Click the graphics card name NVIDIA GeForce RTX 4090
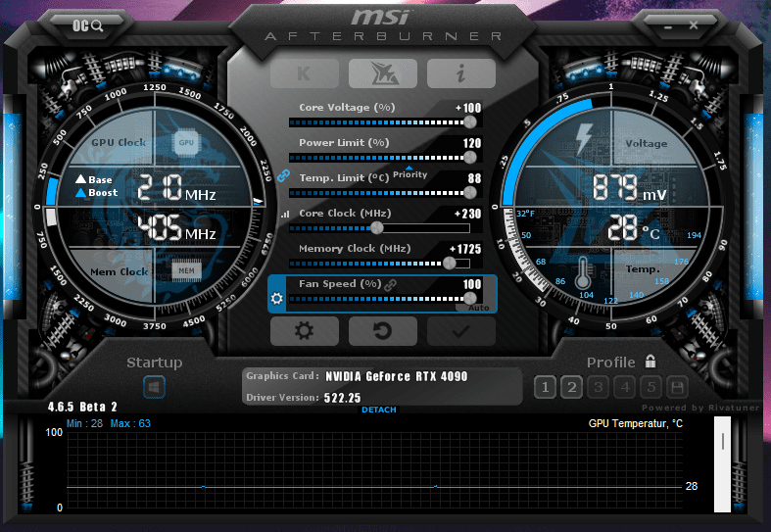 tap(397, 376)
